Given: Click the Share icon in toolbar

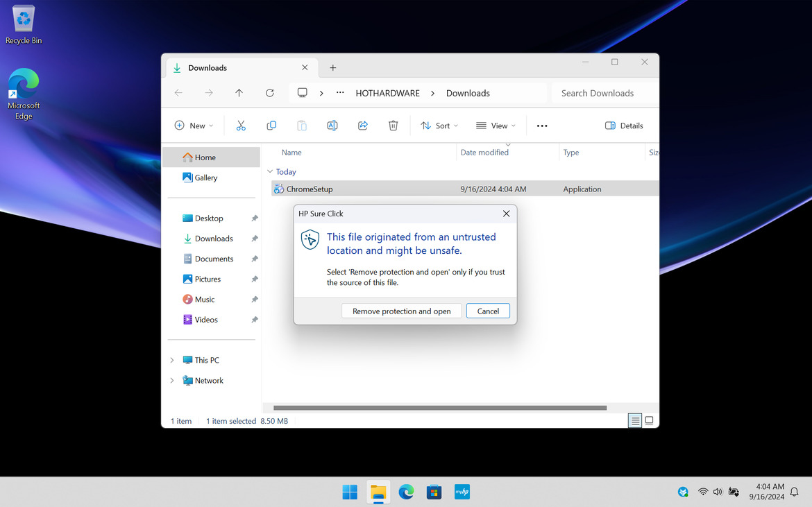Looking at the screenshot, I should click(x=363, y=126).
